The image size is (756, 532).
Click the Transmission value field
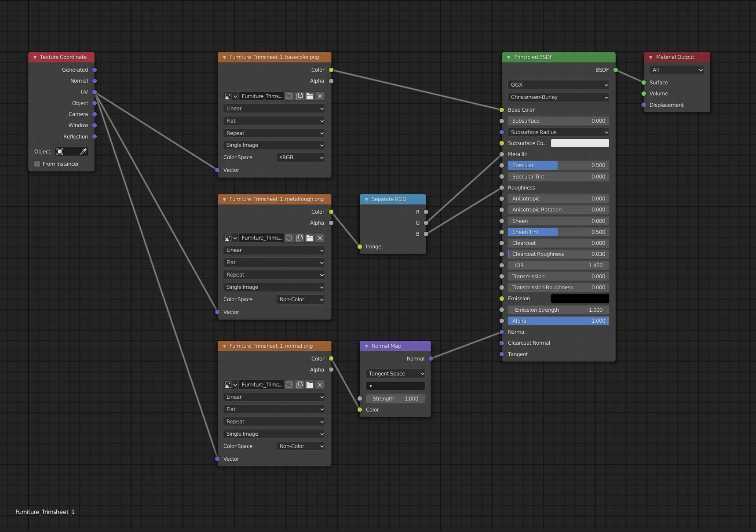pos(559,277)
